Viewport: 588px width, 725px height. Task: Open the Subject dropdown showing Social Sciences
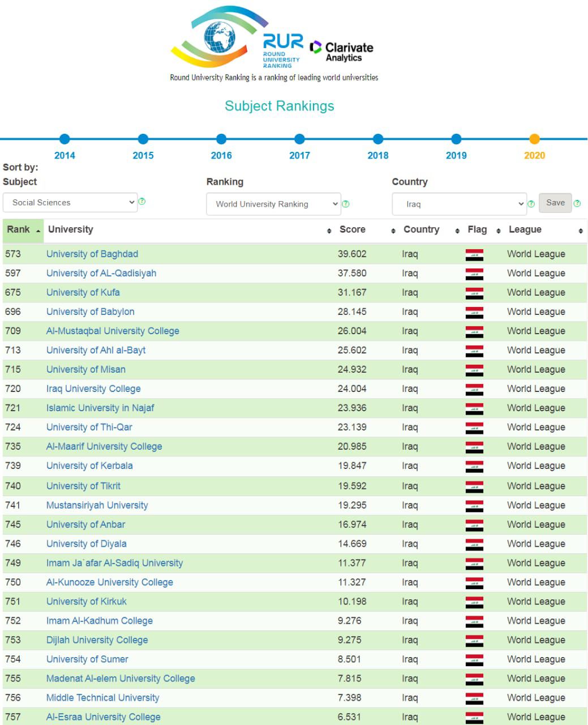tap(70, 202)
